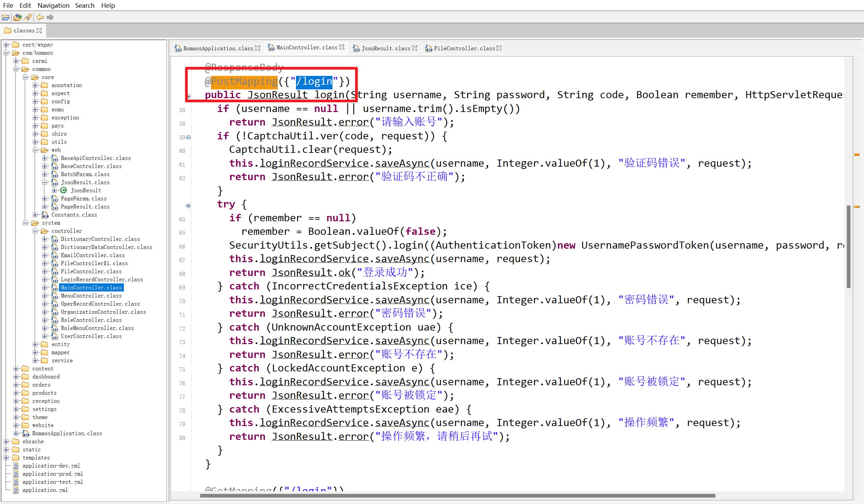Expand the carmi folder node

[16, 61]
